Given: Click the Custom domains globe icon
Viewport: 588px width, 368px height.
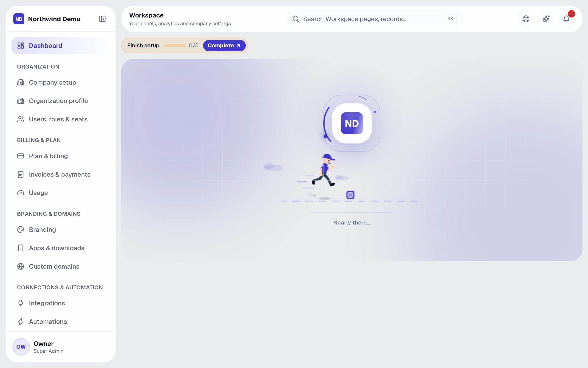Looking at the screenshot, I should 21,266.
